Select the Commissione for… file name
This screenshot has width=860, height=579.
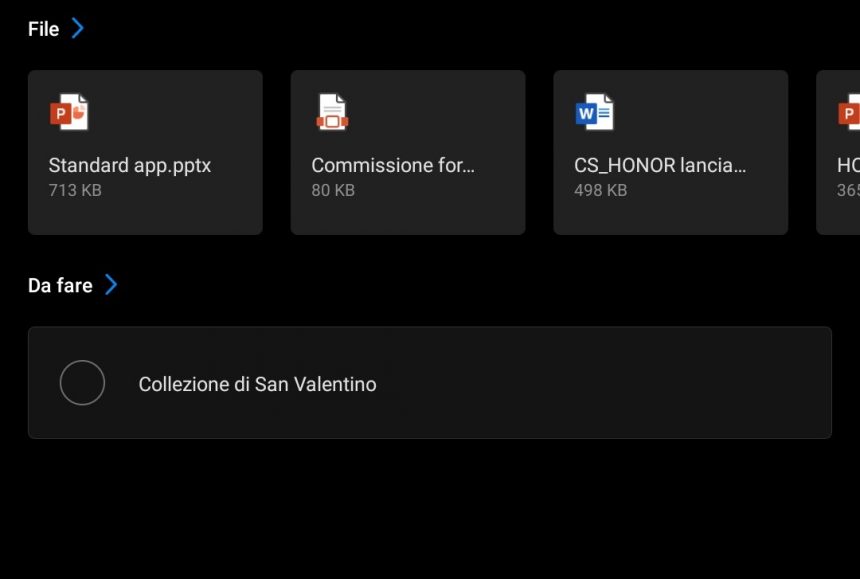393,165
